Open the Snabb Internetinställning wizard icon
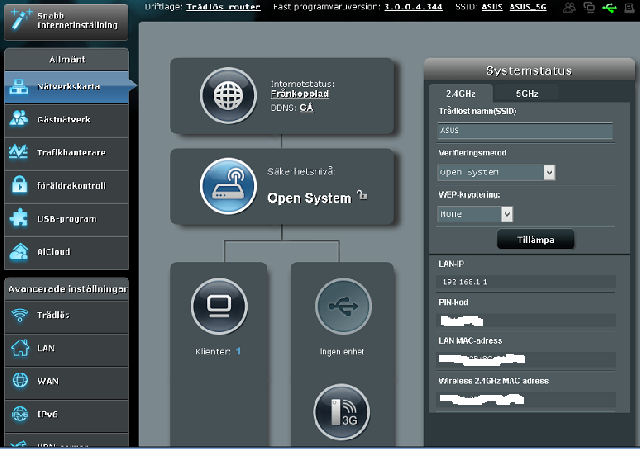The image size is (640, 449). (x=20, y=20)
